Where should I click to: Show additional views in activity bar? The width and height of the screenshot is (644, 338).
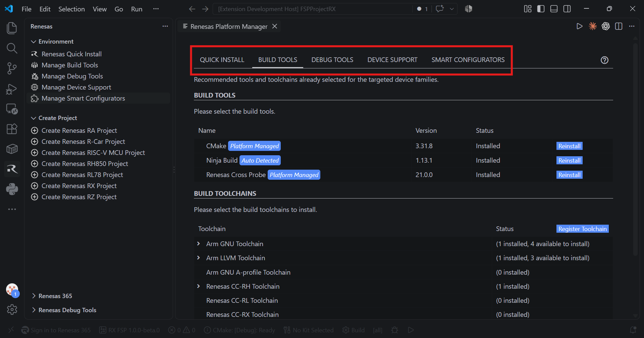pos(12,209)
